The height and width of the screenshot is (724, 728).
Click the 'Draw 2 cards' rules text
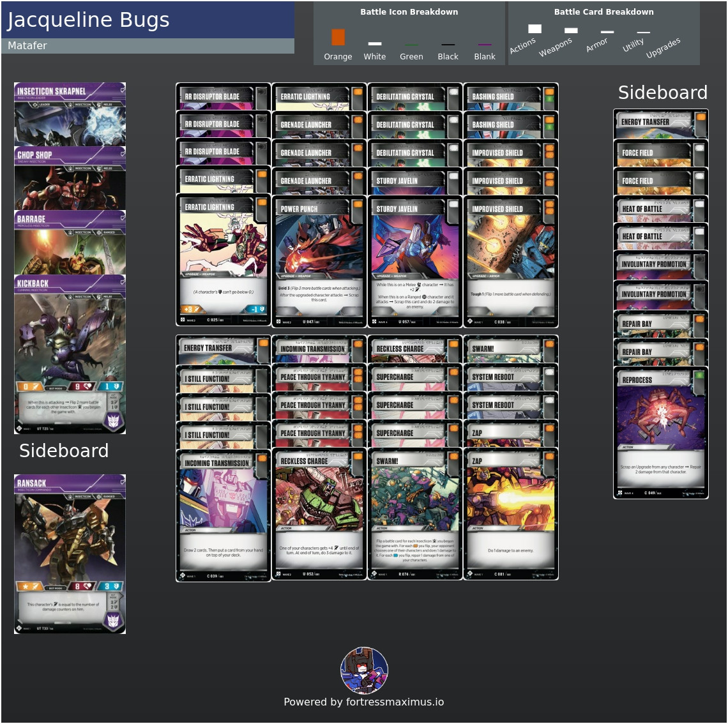pyautogui.click(x=224, y=552)
